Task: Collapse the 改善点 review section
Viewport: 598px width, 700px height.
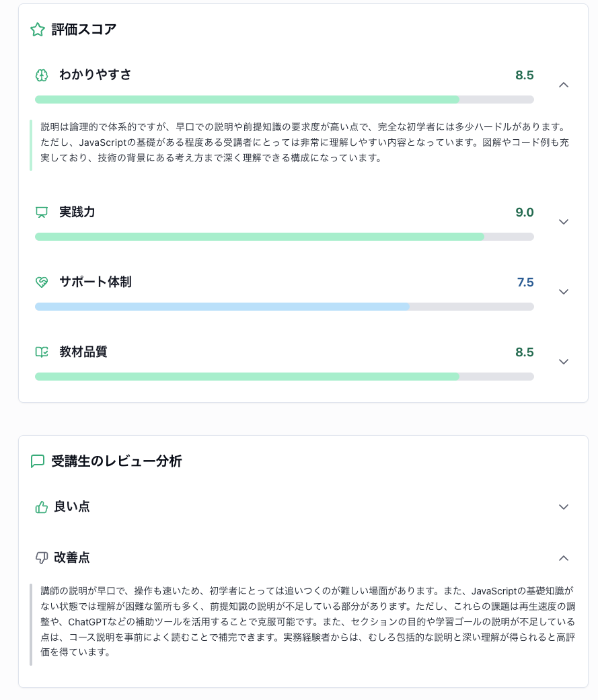Action: pyautogui.click(x=564, y=557)
